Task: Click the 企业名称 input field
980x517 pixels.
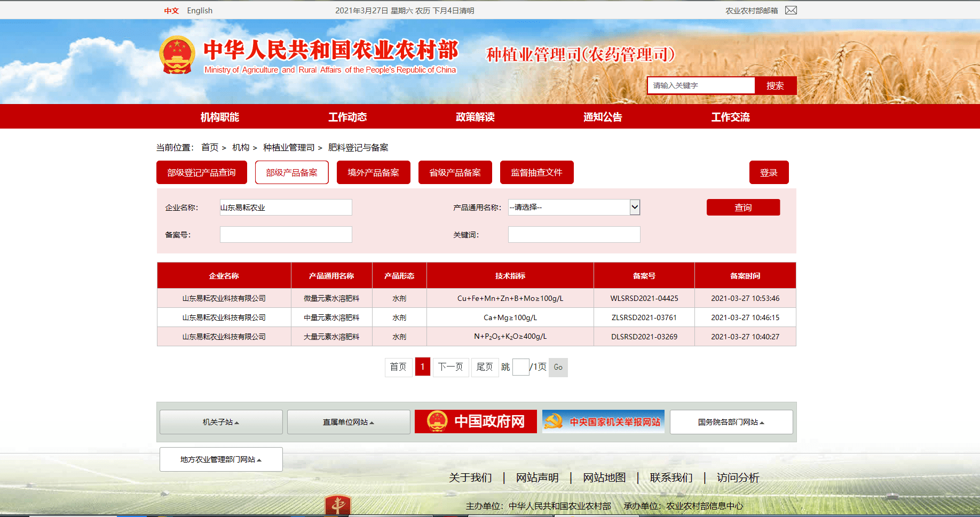Action: (x=286, y=207)
